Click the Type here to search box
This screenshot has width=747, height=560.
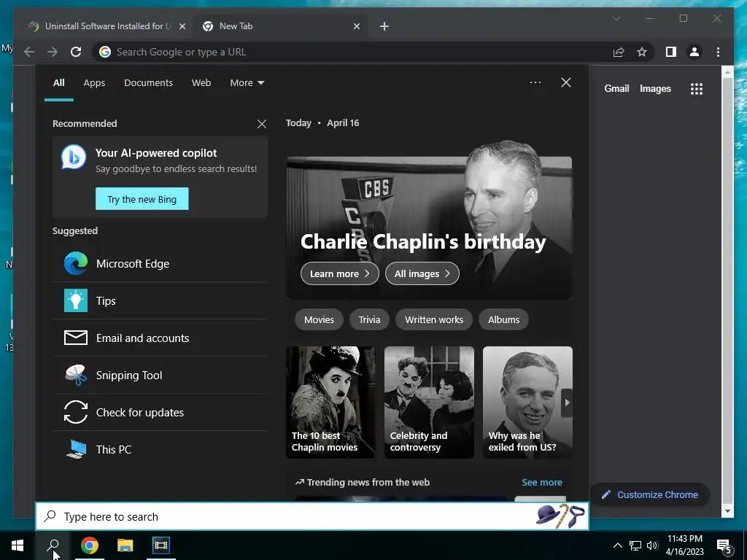[312, 517]
